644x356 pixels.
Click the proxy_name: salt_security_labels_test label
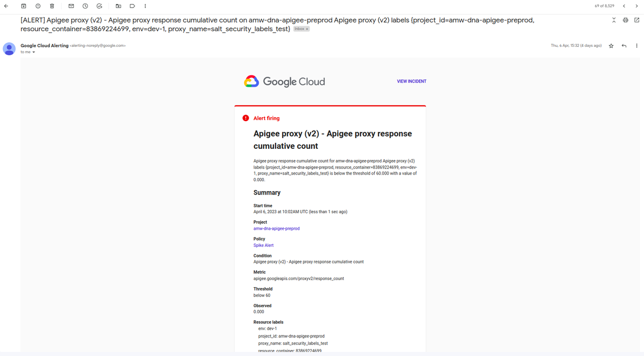pyautogui.click(x=293, y=343)
